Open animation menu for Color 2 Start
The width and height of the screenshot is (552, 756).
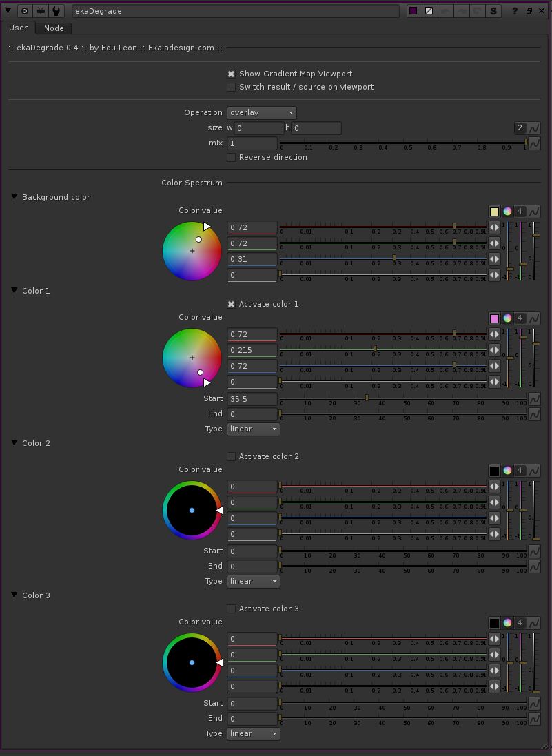pos(533,551)
